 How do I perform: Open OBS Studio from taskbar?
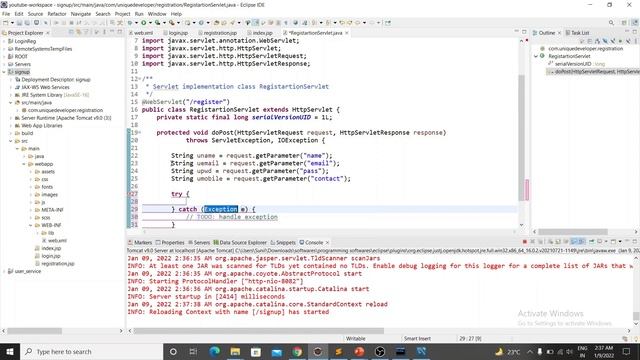coord(380,351)
